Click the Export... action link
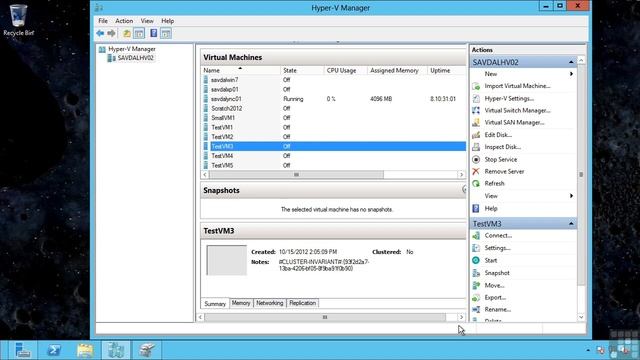Image resolution: width=640 pixels, height=360 pixels. [495, 298]
